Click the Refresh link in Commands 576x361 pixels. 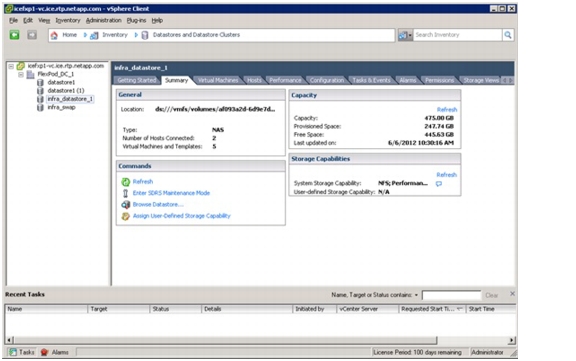tap(143, 182)
